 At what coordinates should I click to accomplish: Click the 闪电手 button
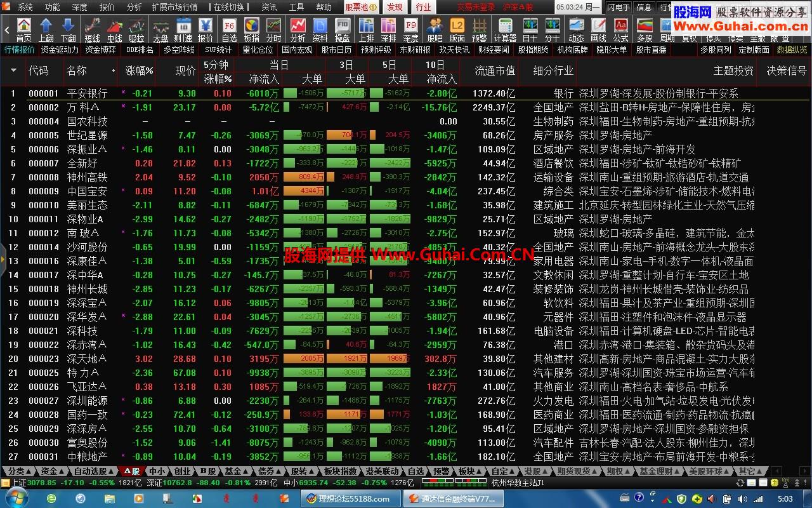tap(619, 7)
